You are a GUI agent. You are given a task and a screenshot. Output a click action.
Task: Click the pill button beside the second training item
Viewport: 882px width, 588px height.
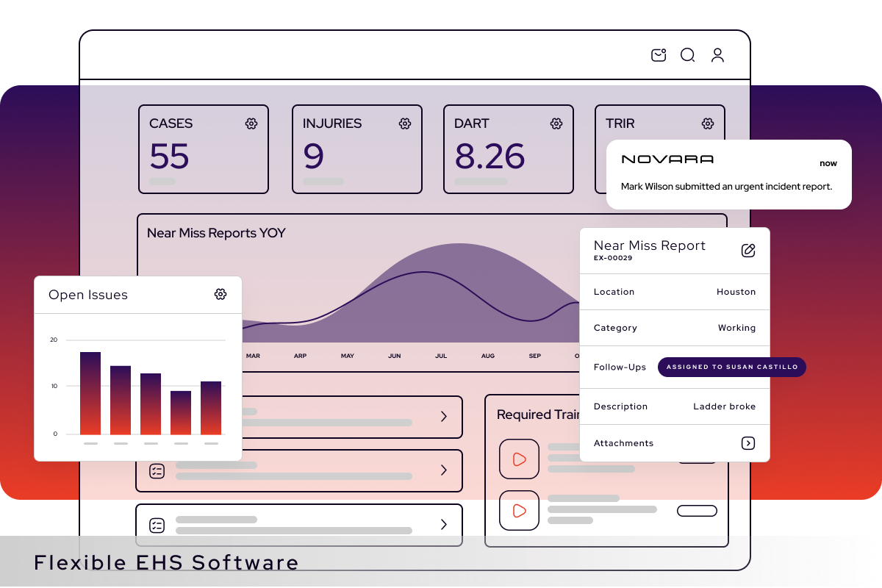coord(696,510)
